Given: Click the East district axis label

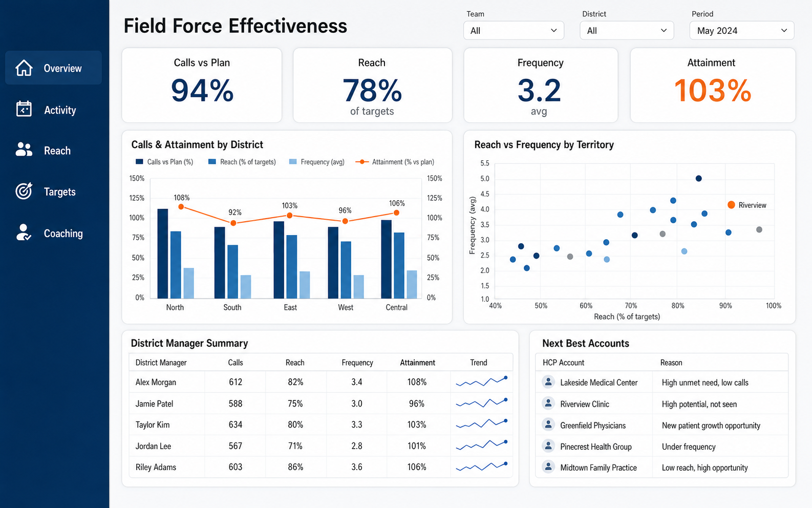Looking at the screenshot, I should tap(290, 307).
